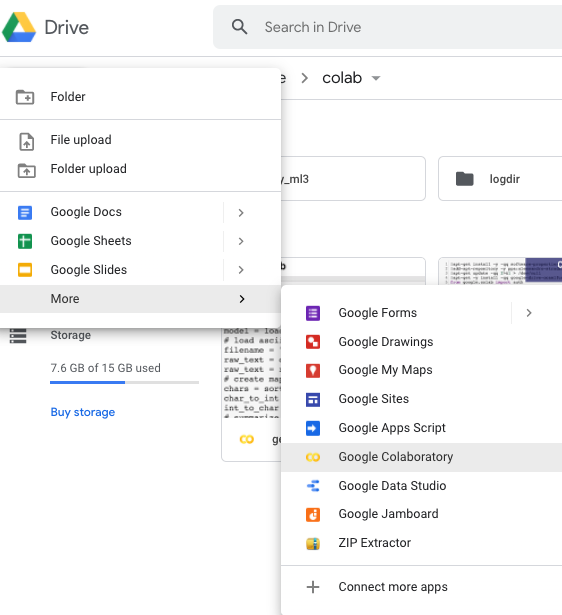Select Google Apps Script from submenu

click(422, 428)
